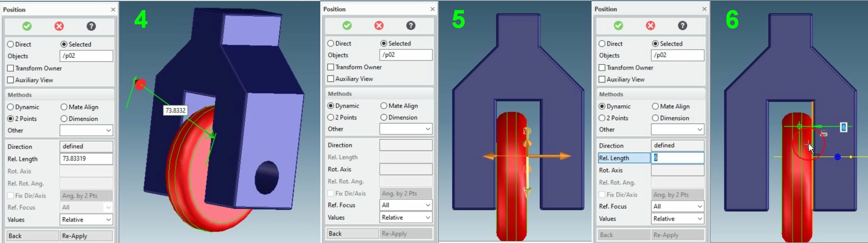Click Re-Apply button in first Position panel
The height and width of the screenshot is (243, 868).
pyautogui.click(x=86, y=236)
